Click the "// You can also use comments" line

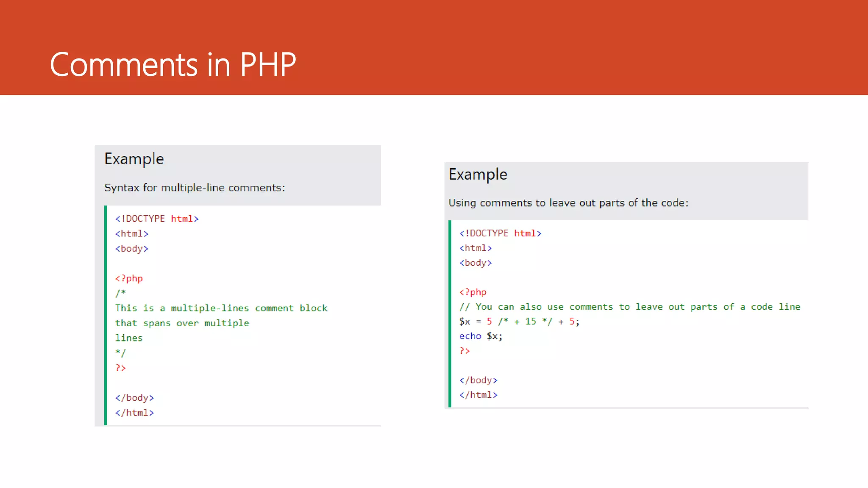pyautogui.click(x=629, y=307)
